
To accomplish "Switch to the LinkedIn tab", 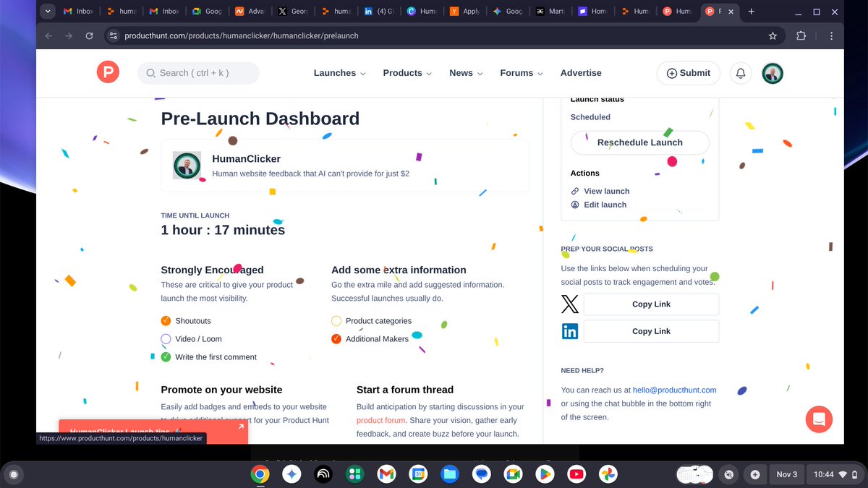I will tap(380, 12).
